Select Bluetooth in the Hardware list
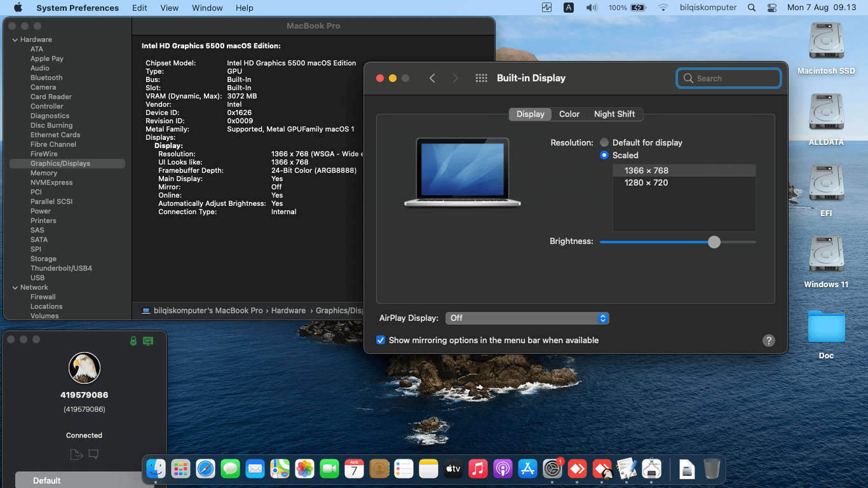Viewport: 868px width, 488px height. click(46, 78)
